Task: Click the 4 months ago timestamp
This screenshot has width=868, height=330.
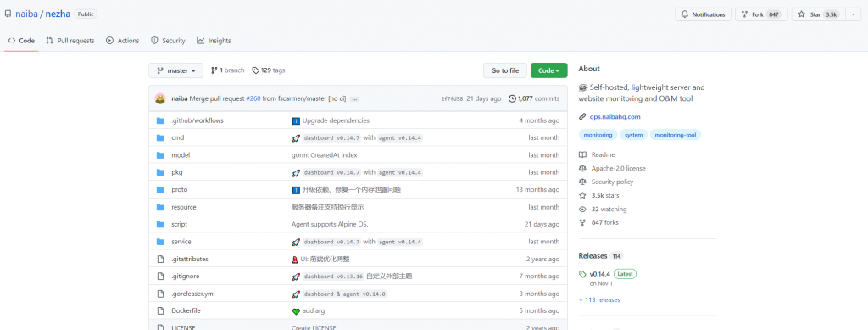Action: pos(539,120)
